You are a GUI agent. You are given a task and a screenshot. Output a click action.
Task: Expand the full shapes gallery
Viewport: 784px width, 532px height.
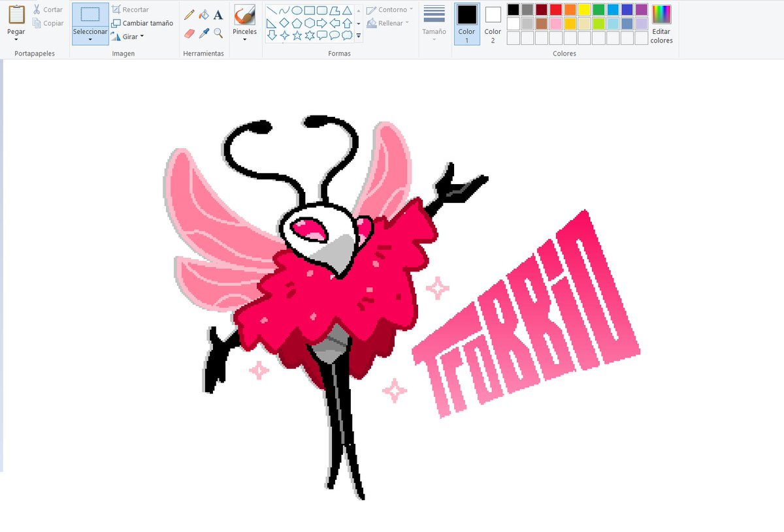tap(359, 36)
